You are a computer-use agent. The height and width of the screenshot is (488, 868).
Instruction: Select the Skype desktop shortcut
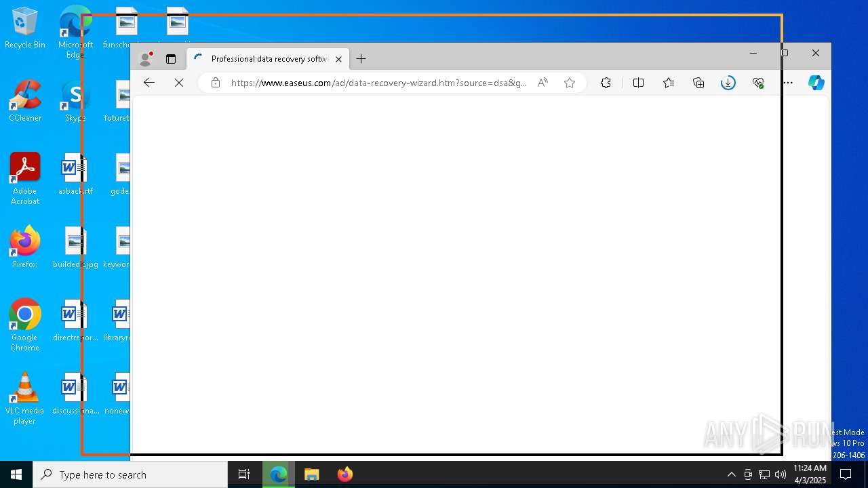[x=75, y=101]
